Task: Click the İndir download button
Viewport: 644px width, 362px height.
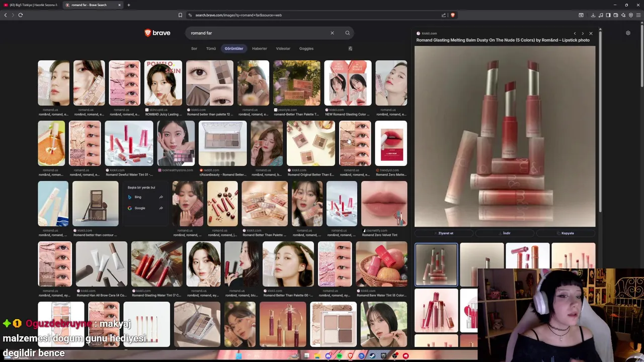Action: [x=505, y=233]
